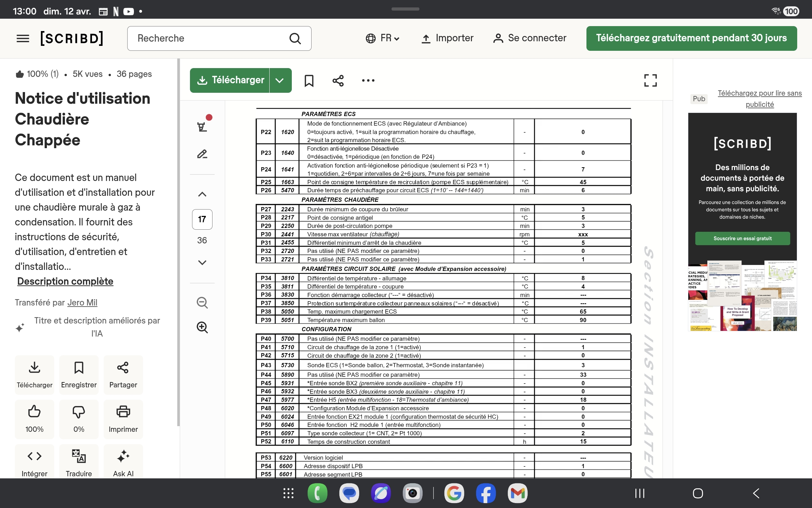Toggle Enregistrer save bookmark button

click(x=79, y=374)
